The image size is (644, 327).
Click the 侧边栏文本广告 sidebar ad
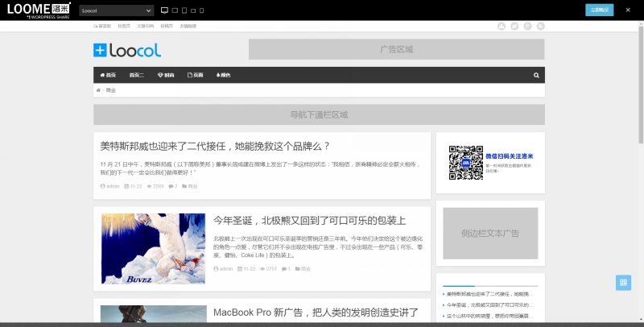(x=490, y=234)
